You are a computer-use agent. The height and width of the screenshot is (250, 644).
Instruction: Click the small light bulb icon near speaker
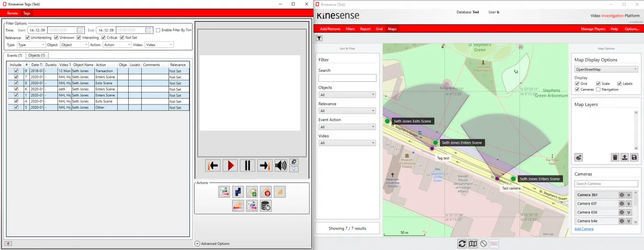(293, 169)
